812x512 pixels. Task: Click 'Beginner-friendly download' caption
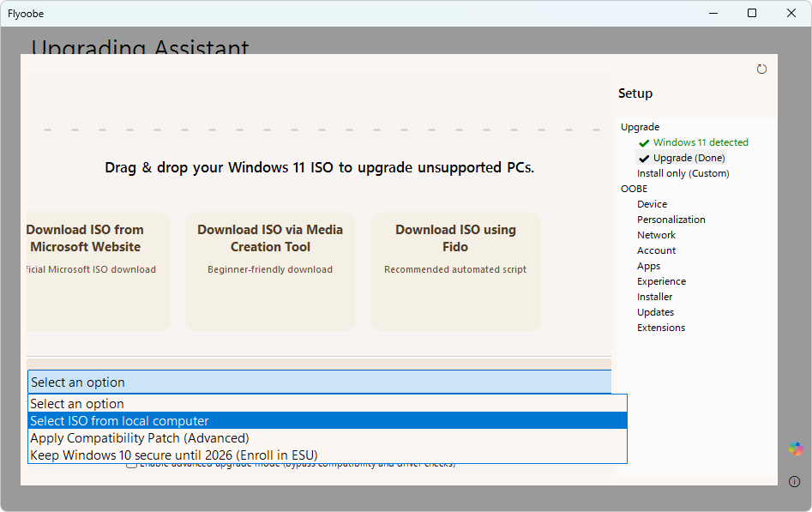(x=270, y=269)
